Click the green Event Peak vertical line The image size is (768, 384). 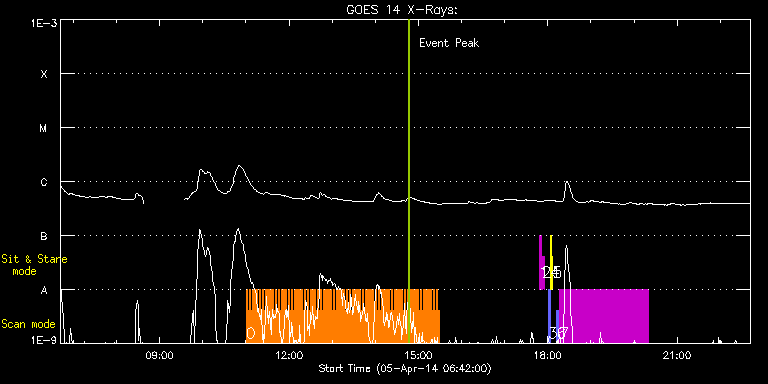[x=408, y=181]
